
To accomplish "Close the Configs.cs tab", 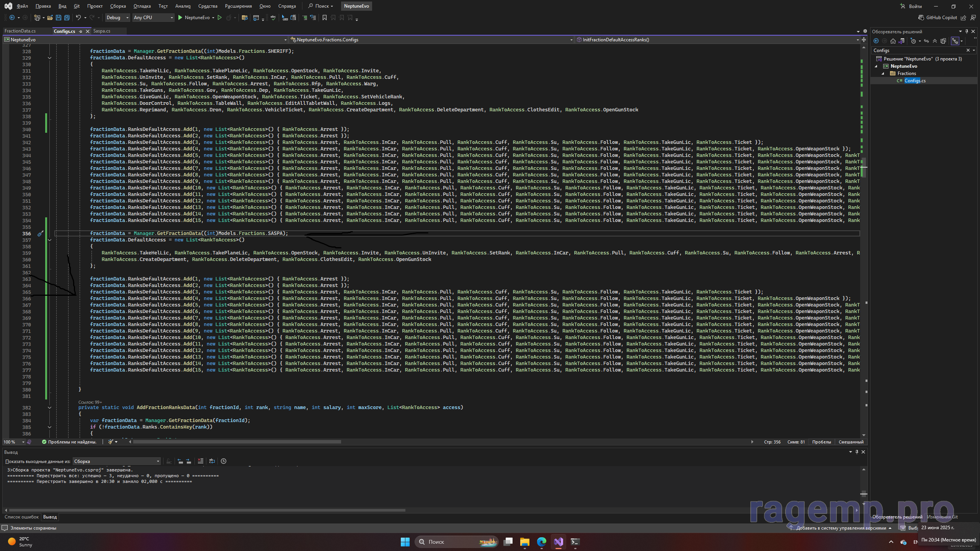I will [x=88, y=31].
